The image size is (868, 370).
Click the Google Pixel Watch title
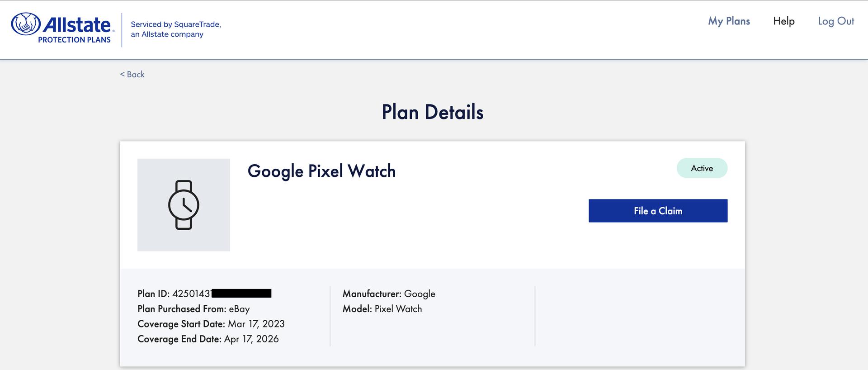point(321,171)
